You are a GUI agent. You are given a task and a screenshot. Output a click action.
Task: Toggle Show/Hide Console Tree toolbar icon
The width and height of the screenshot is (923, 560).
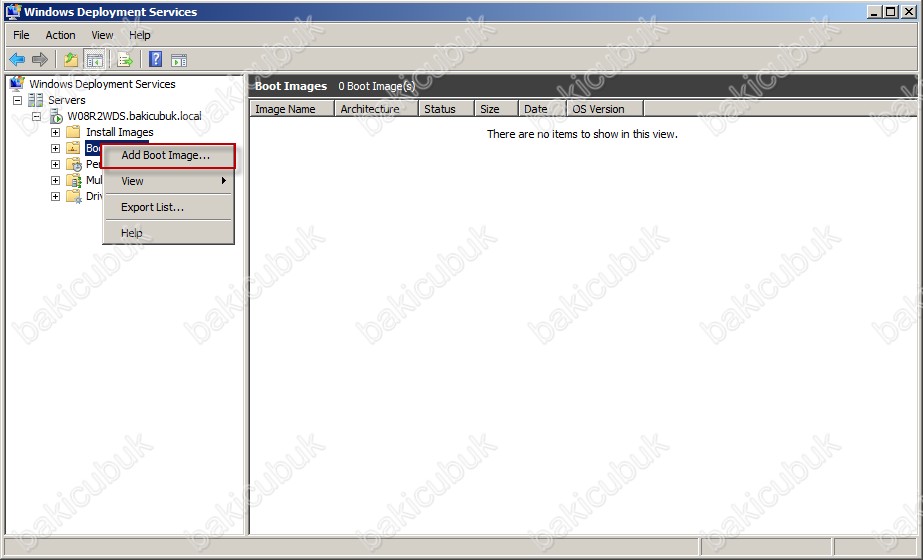pyautogui.click(x=94, y=59)
